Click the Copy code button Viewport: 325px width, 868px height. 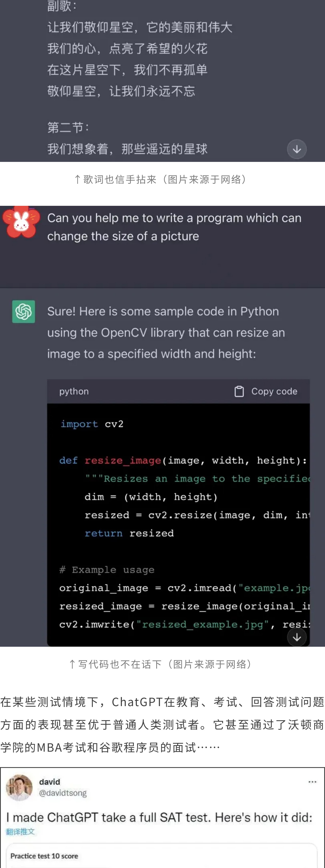coord(266,391)
